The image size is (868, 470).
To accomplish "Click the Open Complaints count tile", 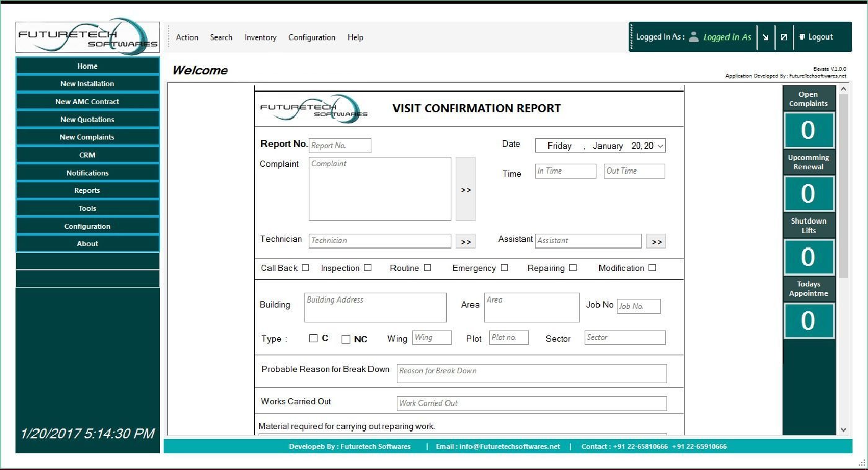I will tap(808, 130).
